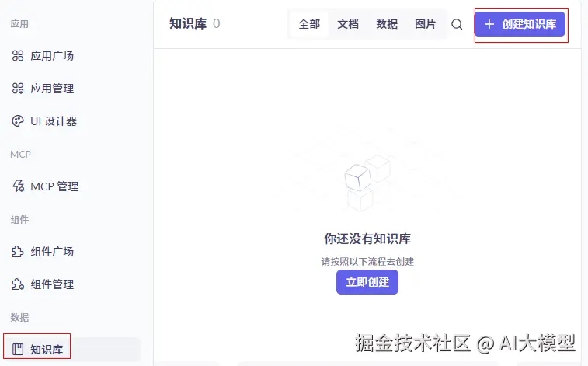Click the 请按照以下流程去创建 hint text
The image size is (588, 366).
(367, 261)
